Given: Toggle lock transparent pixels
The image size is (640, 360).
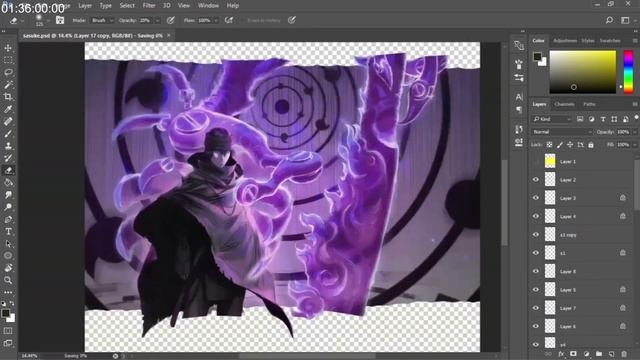Looking at the screenshot, I should tap(549, 145).
